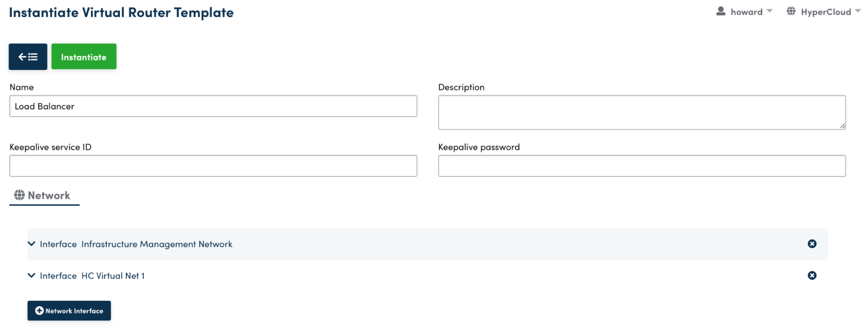This screenshot has height=329, width=868.
Task: Expand the Infrastructure Management Network interface chevron
Action: pyautogui.click(x=31, y=244)
